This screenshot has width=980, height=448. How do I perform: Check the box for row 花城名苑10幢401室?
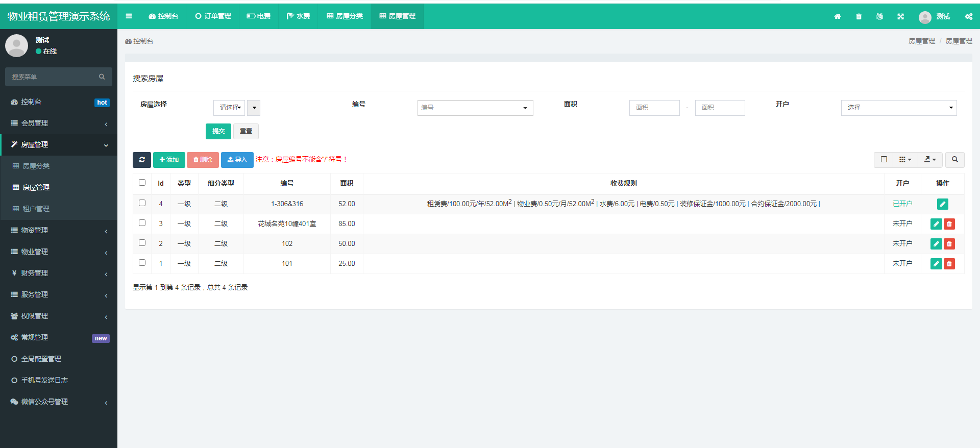pos(142,223)
